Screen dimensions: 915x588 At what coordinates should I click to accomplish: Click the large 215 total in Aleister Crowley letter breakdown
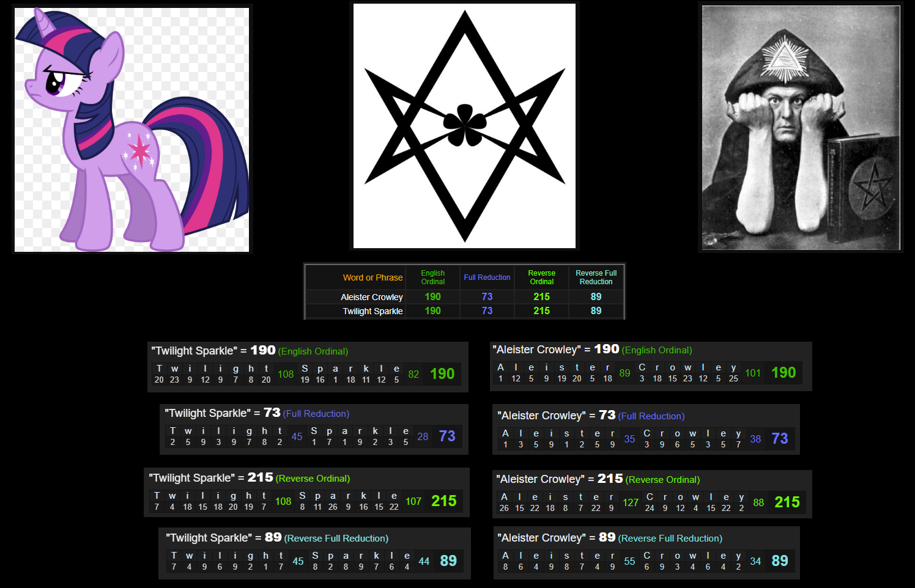(x=787, y=502)
